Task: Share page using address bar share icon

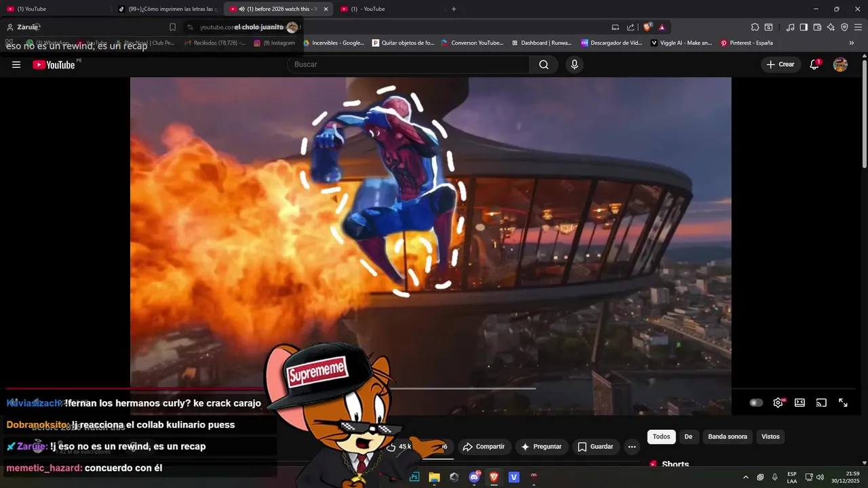Action: [631, 27]
